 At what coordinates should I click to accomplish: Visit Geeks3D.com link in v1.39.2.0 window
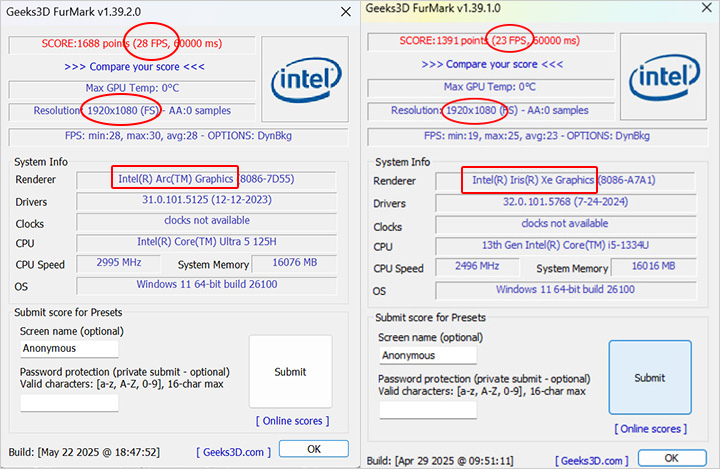click(x=233, y=452)
